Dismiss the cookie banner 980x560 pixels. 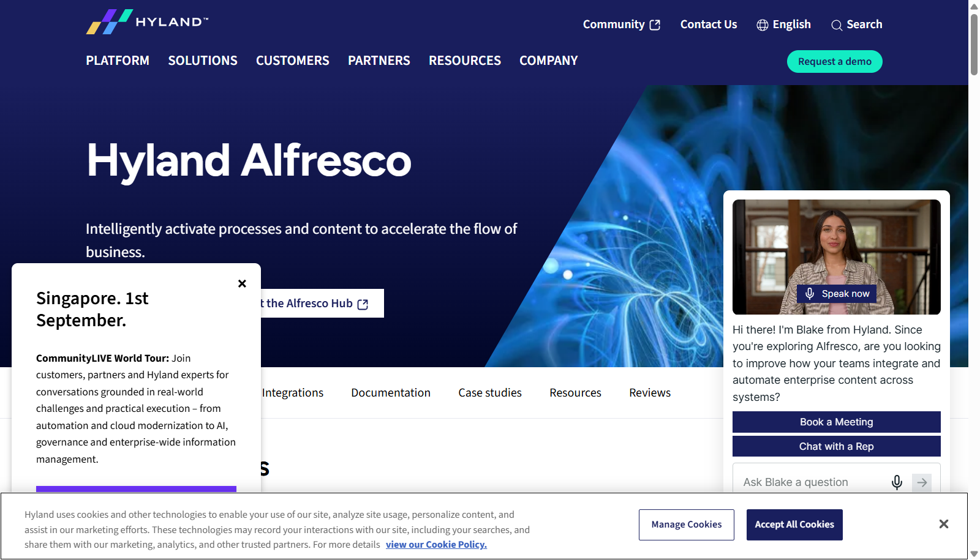point(944,524)
